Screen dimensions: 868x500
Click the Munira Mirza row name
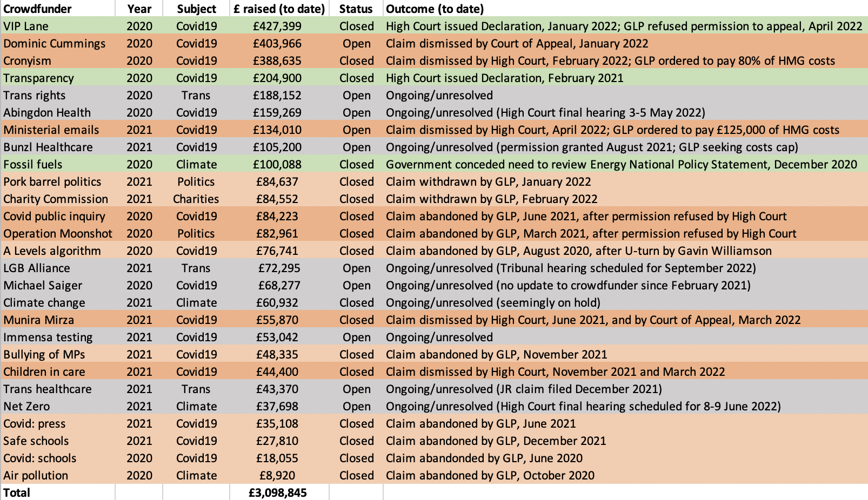pyautogui.click(x=39, y=320)
